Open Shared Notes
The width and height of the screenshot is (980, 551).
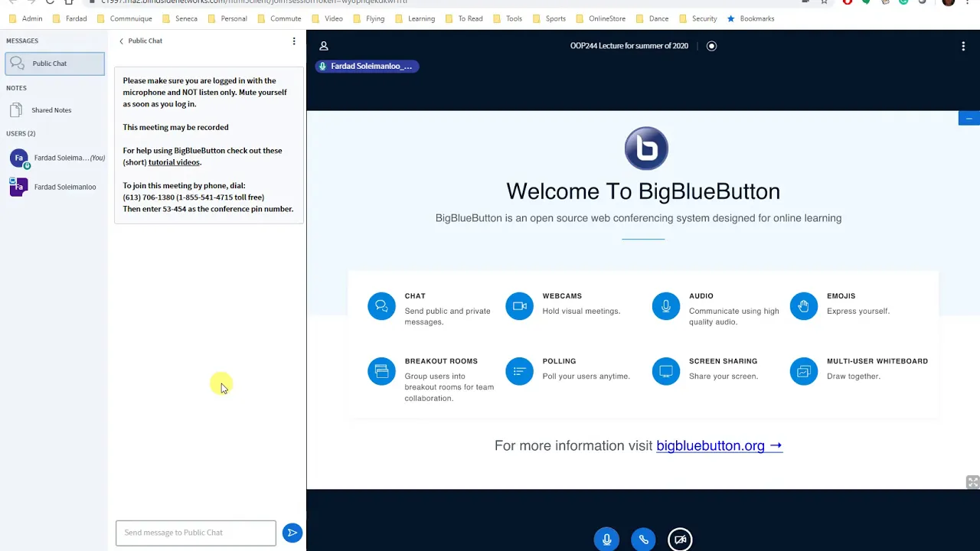coord(54,110)
